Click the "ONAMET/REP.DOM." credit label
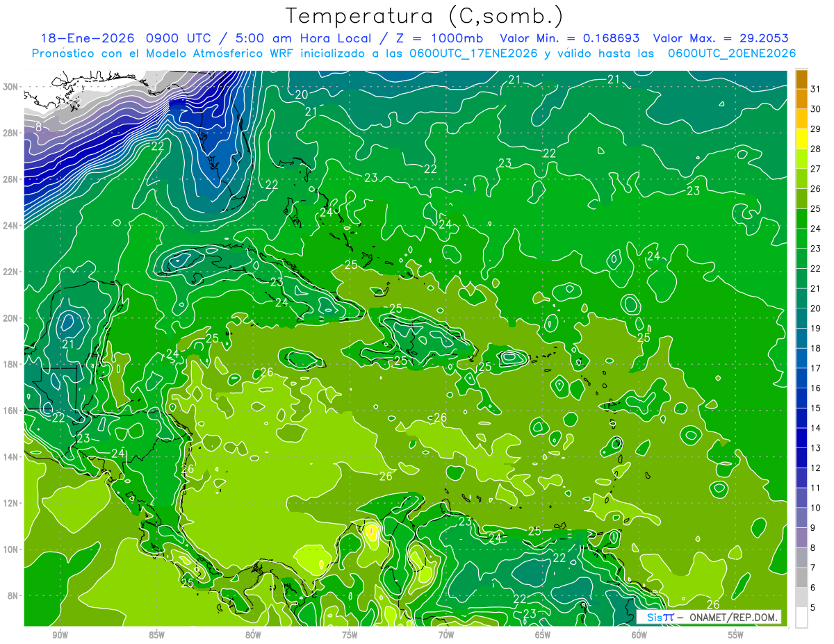The height and width of the screenshot is (644, 834). [x=734, y=617]
